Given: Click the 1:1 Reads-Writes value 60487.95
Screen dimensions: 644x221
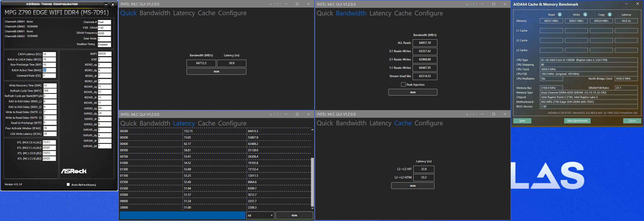Looking at the screenshot, I should coord(425,68).
